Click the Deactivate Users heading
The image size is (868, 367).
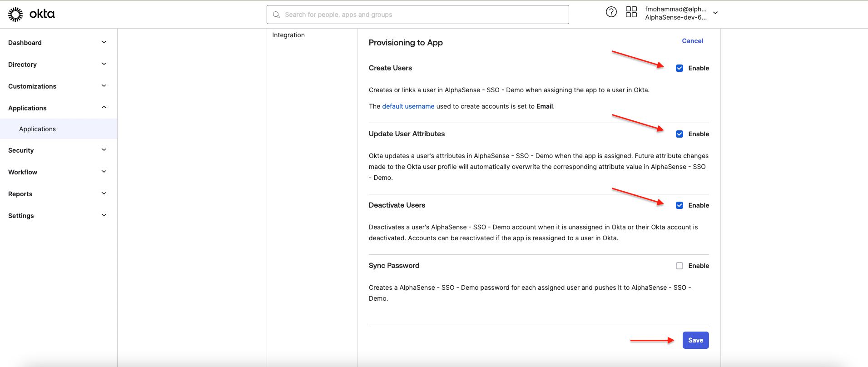[397, 205]
